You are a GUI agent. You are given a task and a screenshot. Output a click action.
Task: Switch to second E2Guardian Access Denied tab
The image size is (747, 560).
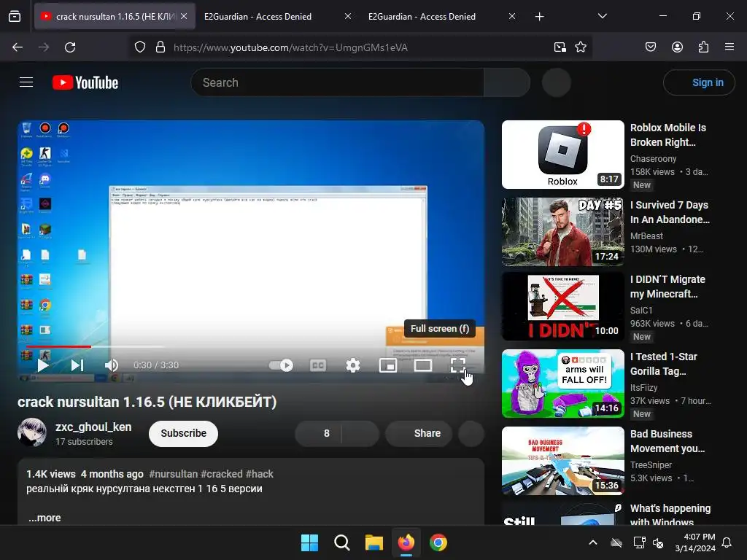click(422, 16)
